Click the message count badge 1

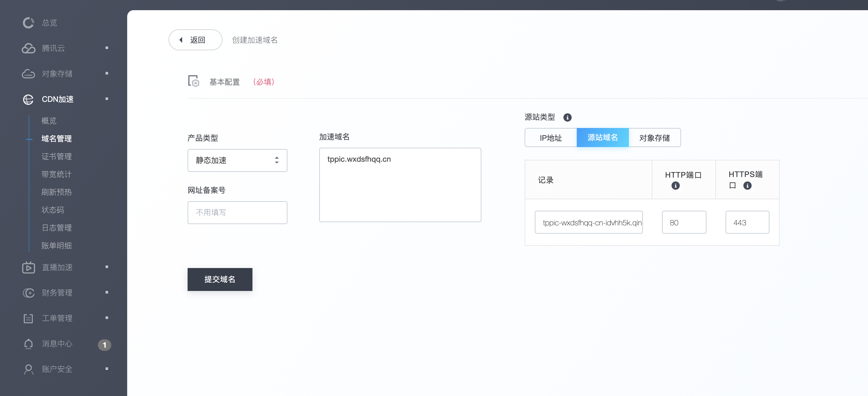coord(105,344)
